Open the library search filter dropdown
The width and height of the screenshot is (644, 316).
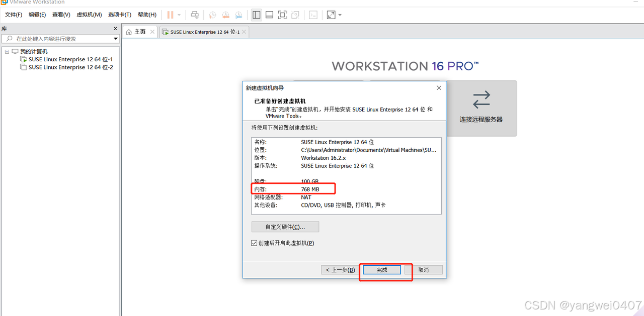tap(115, 39)
